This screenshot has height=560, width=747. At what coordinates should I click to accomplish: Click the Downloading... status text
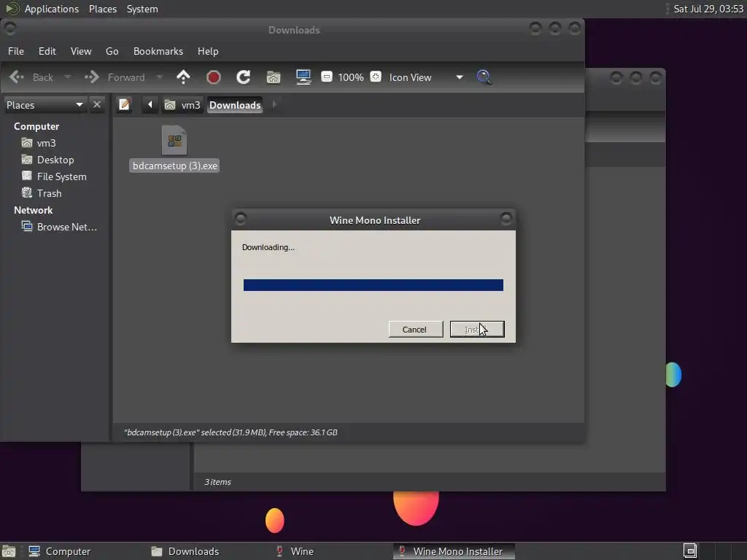[x=268, y=247]
